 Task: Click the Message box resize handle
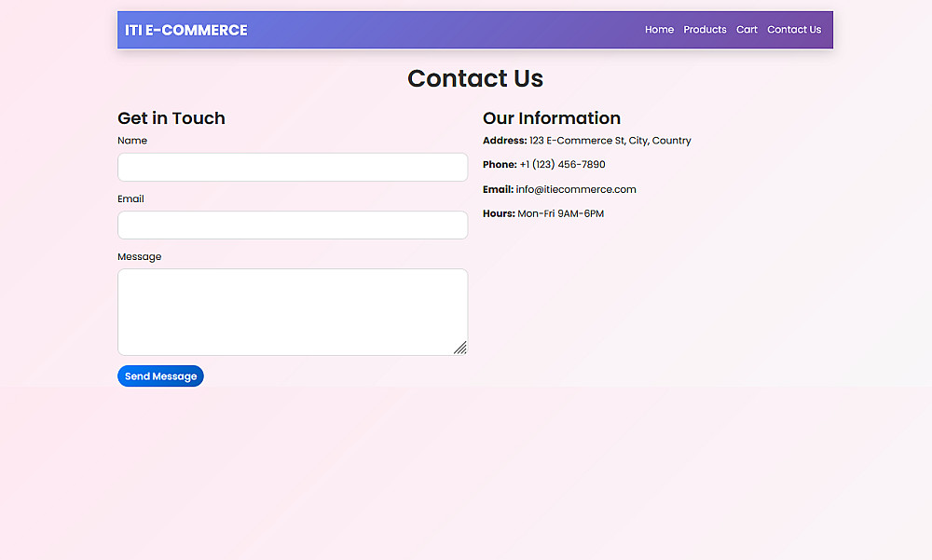(460, 348)
